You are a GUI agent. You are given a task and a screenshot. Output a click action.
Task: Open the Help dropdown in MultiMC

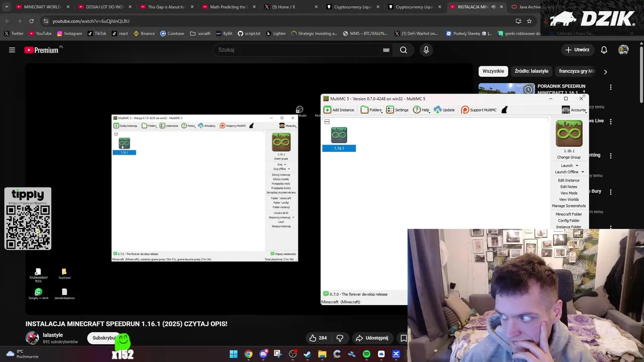click(x=422, y=110)
